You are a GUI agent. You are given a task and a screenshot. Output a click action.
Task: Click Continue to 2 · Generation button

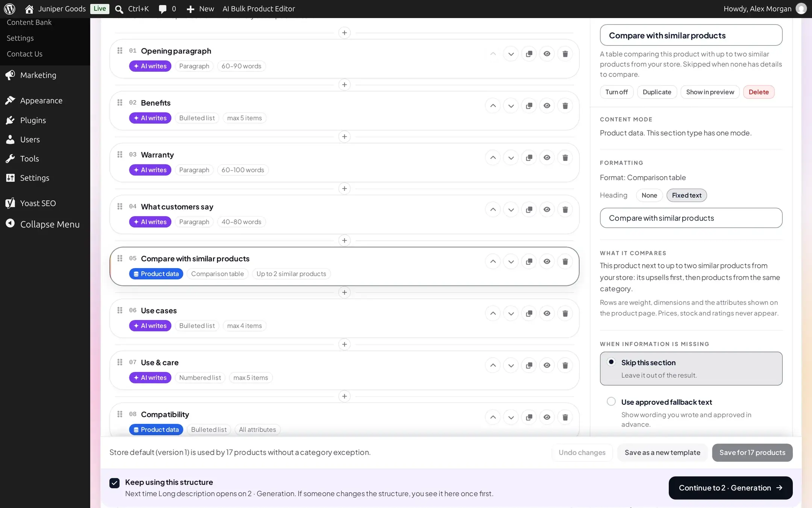[730, 488]
